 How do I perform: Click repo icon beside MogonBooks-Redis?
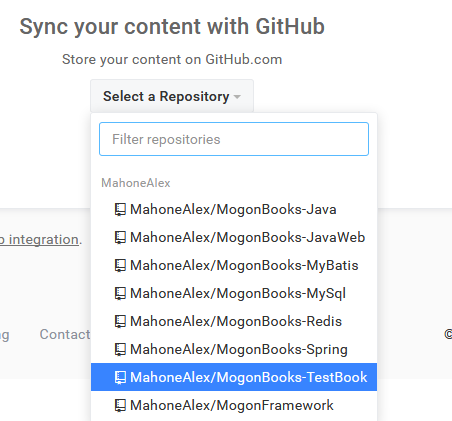(x=120, y=322)
